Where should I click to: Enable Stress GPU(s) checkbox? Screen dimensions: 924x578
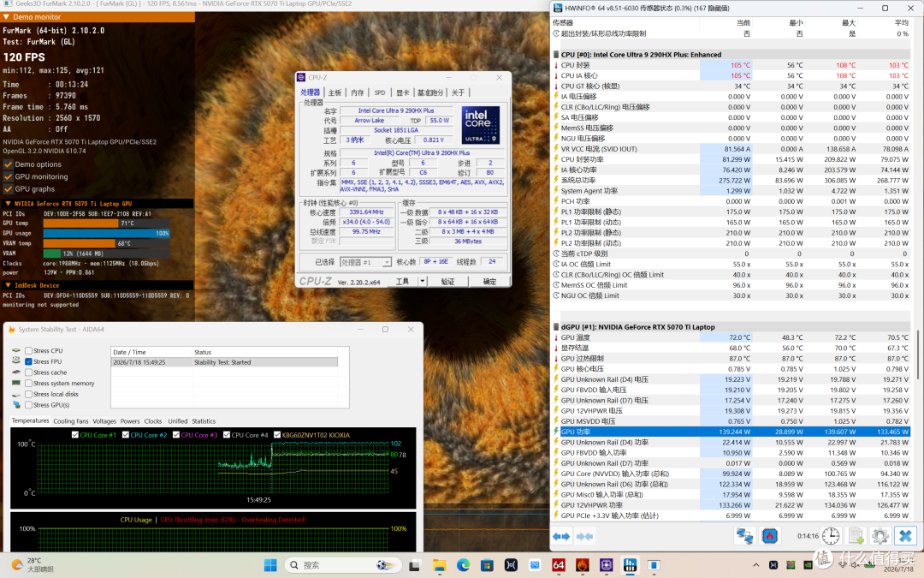click(x=28, y=405)
